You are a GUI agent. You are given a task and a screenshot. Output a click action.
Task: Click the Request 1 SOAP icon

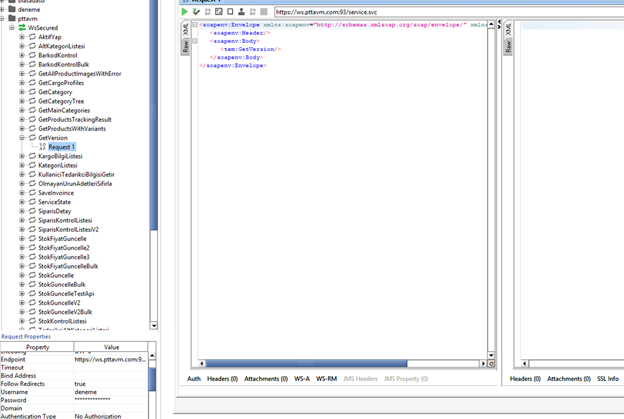[x=42, y=147]
